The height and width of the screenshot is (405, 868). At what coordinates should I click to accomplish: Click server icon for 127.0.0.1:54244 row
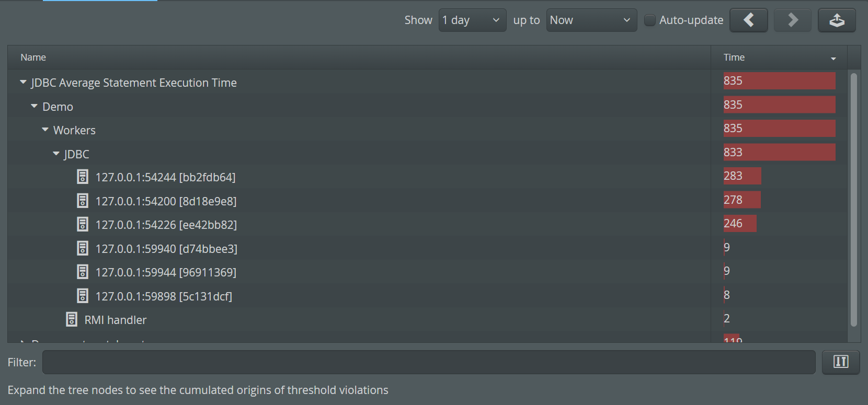pyautogui.click(x=83, y=177)
